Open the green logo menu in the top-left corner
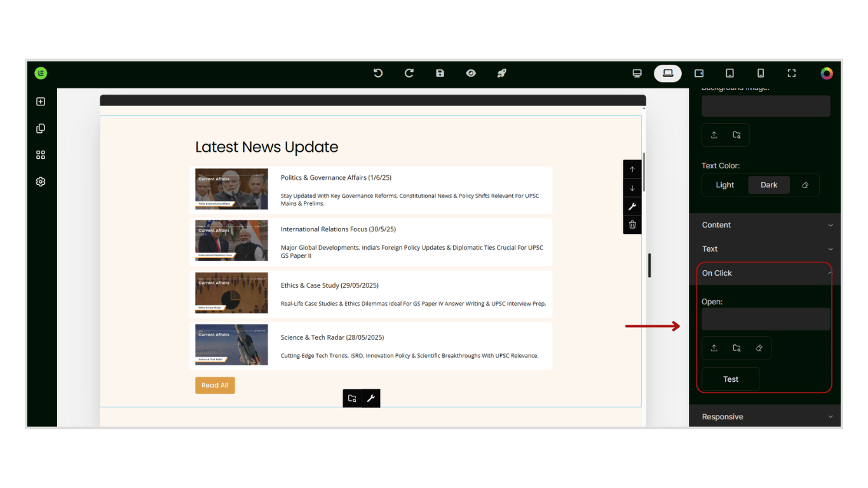The image size is (868, 488). click(41, 73)
